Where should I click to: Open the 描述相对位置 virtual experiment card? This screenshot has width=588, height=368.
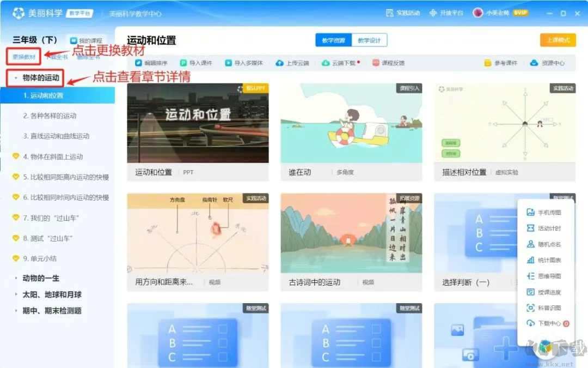[x=505, y=132]
